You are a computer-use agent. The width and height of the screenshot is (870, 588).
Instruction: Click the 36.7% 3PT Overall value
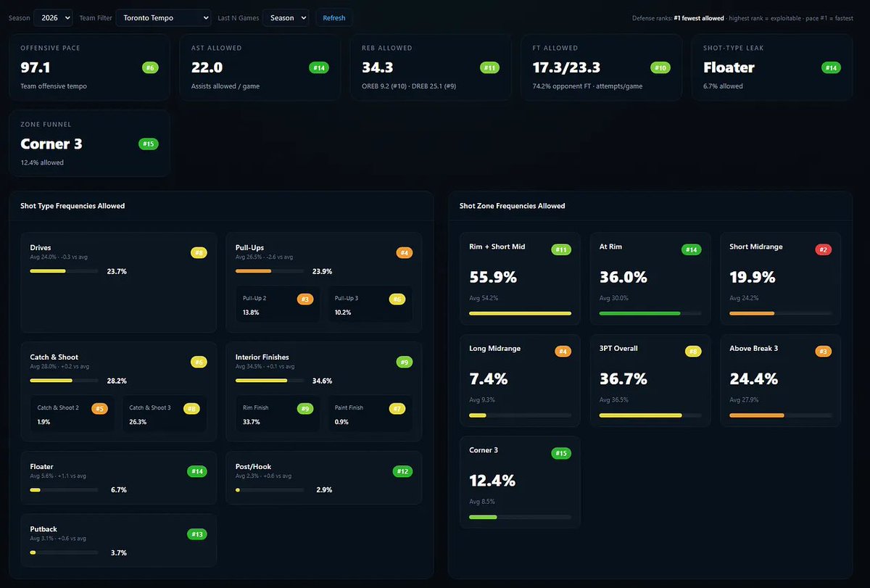[x=623, y=378]
